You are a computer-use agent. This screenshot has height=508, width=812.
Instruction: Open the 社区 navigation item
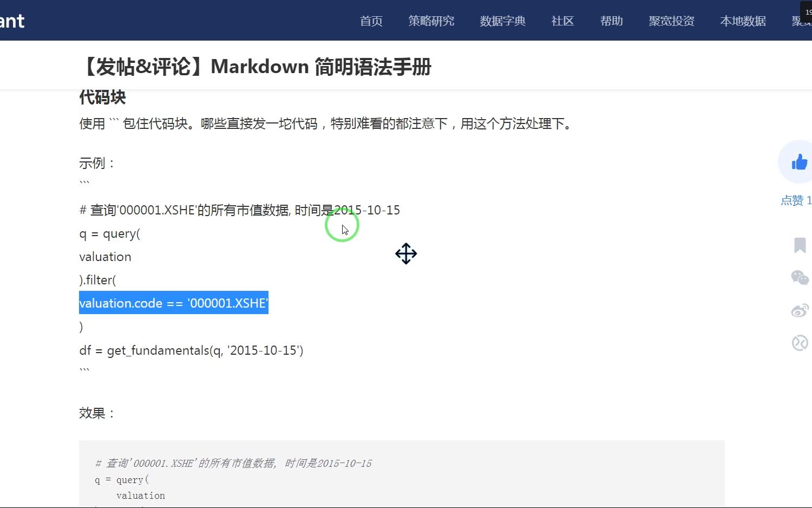pos(562,21)
